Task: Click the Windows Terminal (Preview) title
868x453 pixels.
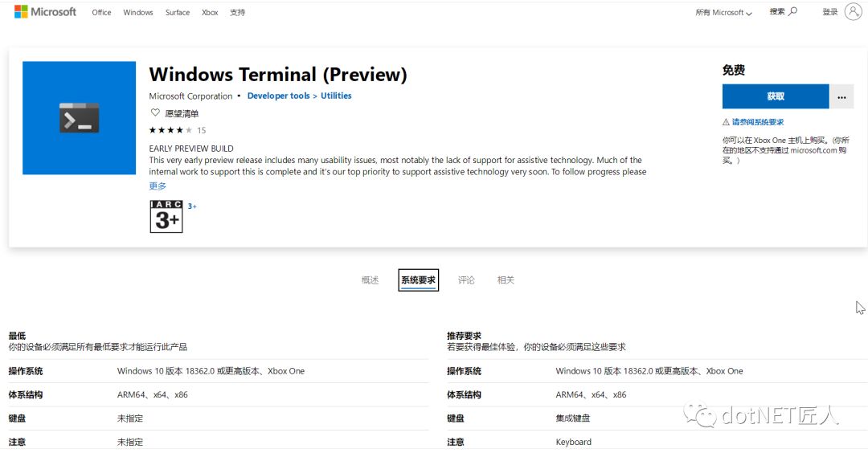Action: pos(278,74)
